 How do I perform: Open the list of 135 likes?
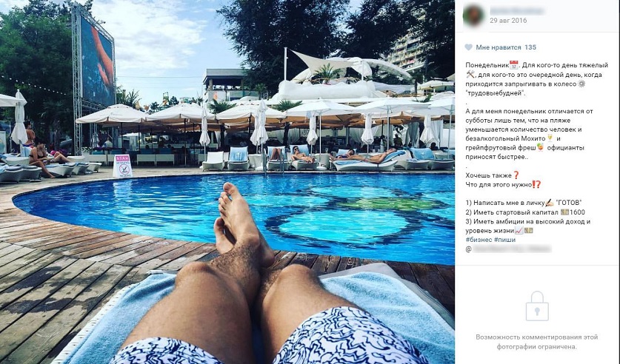[530, 47]
